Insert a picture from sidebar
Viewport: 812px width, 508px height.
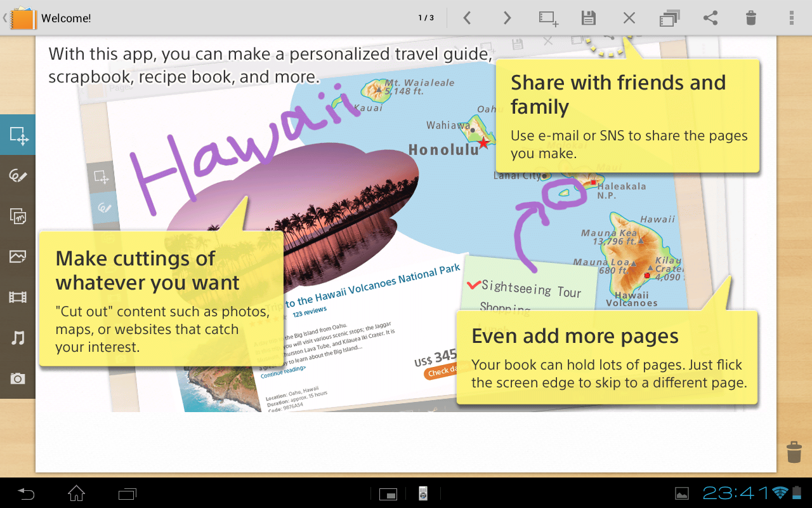(x=18, y=257)
